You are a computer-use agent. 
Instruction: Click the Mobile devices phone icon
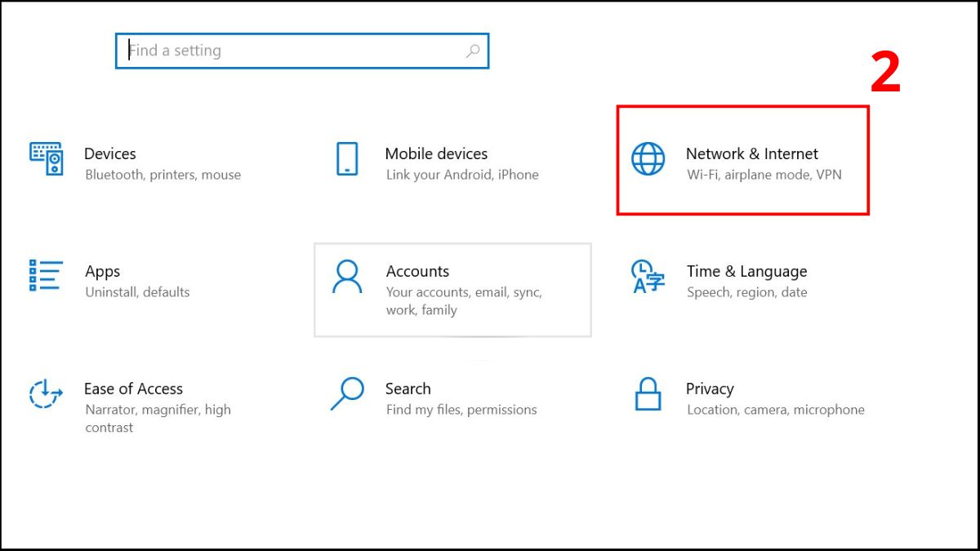click(347, 158)
